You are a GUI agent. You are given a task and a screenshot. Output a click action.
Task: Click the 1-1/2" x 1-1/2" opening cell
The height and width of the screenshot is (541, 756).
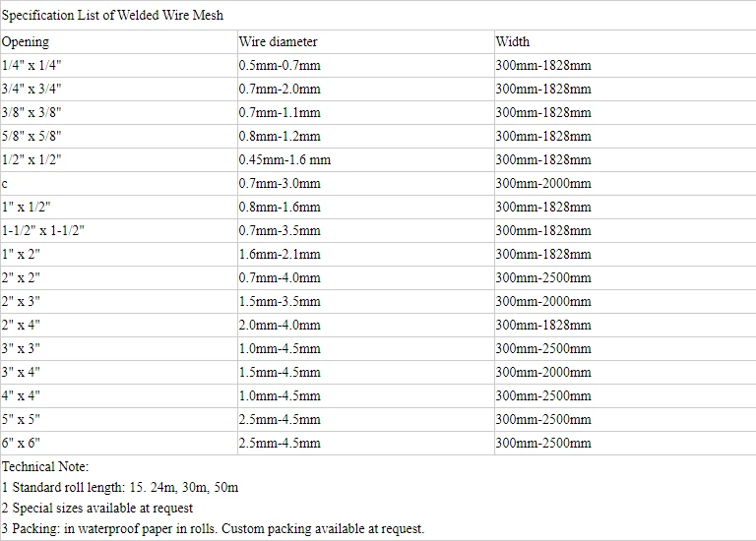pyautogui.click(x=43, y=230)
